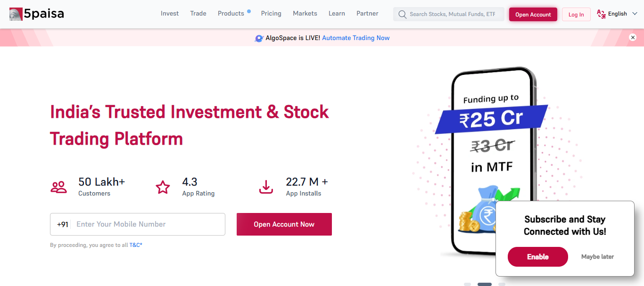644x286 pixels.
Task: Click the language translate icon
Action: click(601, 14)
